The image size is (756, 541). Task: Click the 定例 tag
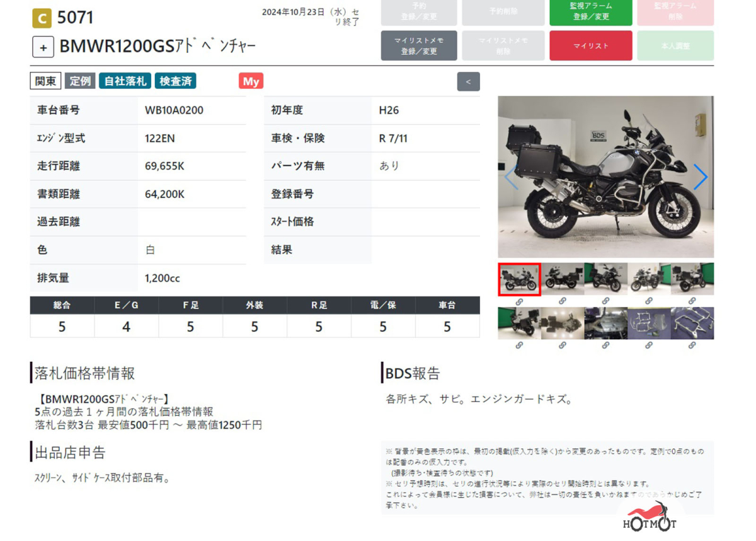click(x=80, y=81)
